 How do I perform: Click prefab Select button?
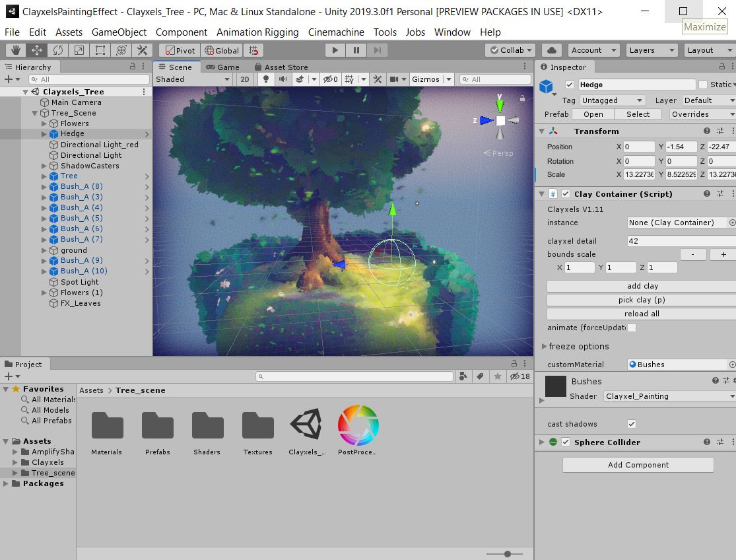pos(638,114)
